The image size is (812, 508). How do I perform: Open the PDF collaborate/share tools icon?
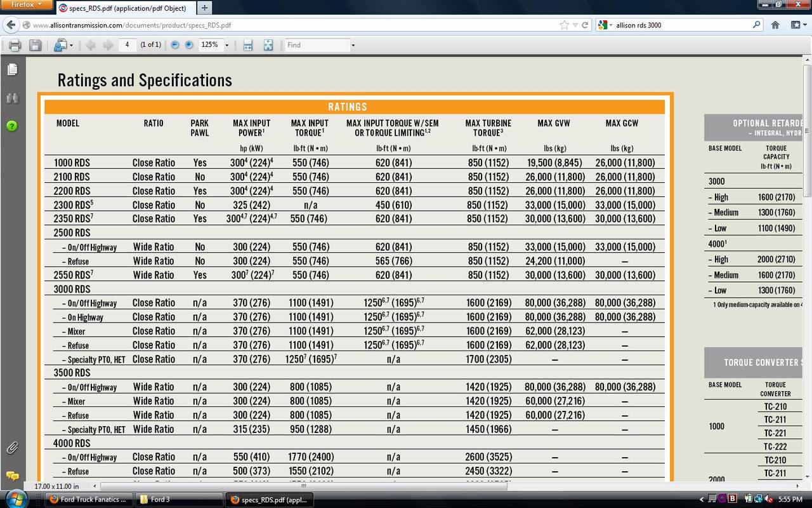pos(60,45)
